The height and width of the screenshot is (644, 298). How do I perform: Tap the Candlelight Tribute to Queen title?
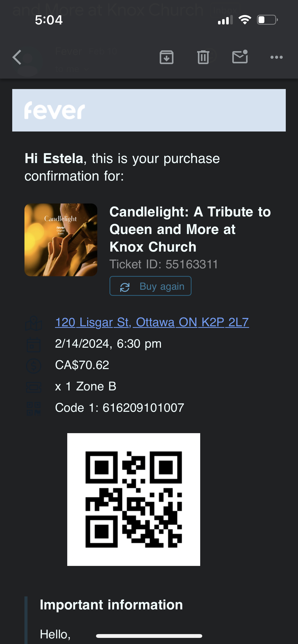190,229
